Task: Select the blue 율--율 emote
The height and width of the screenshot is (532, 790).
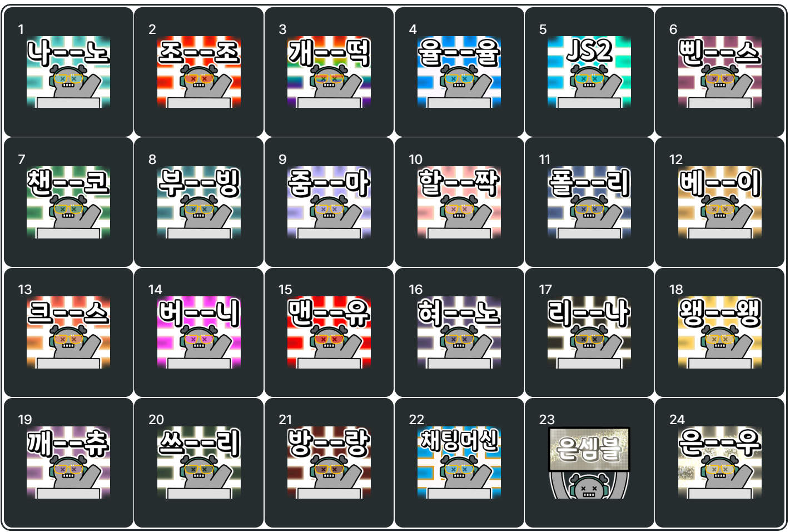Action: 459,72
